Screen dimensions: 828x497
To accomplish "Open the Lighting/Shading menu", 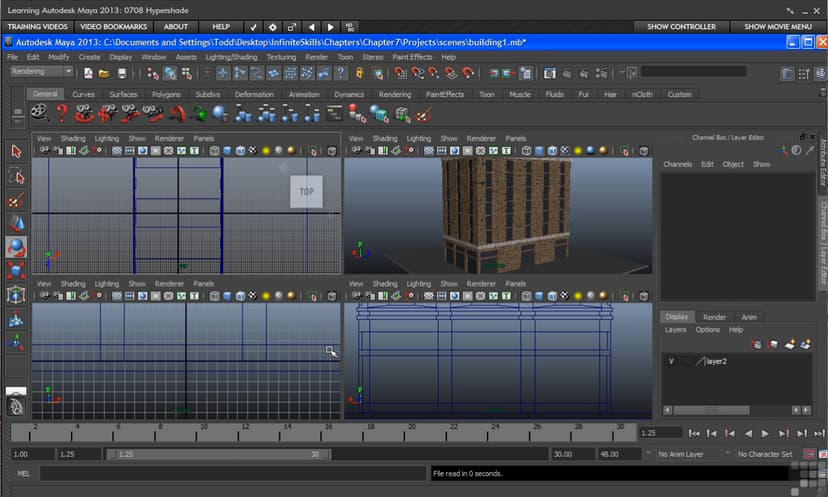I will (231, 57).
